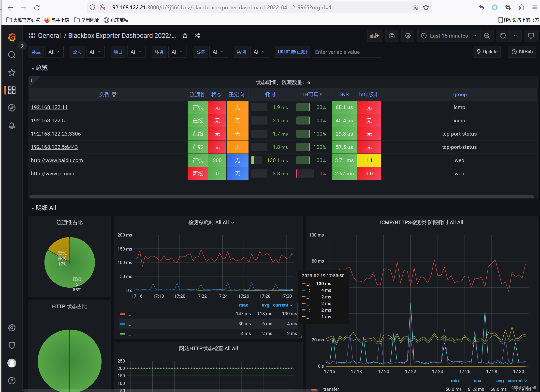Open dashboard settings gear
Viewport: 540px width, 392px height.
point(408,36)
